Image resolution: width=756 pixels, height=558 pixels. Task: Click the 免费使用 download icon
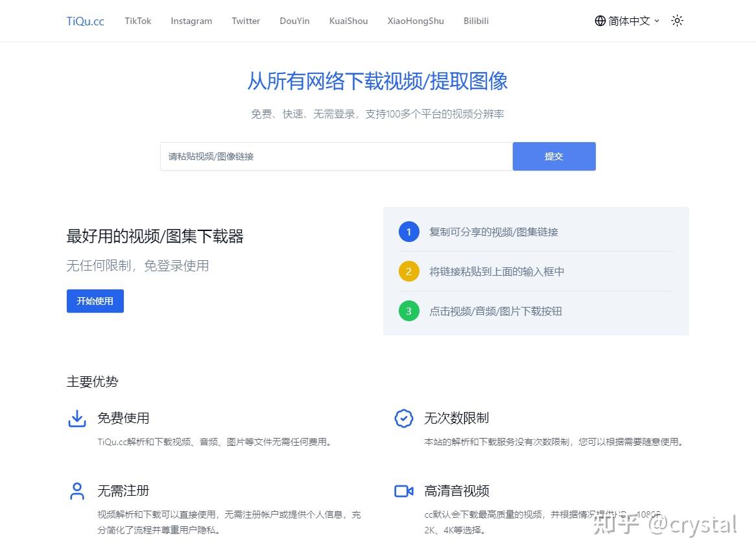click(77, 418)
